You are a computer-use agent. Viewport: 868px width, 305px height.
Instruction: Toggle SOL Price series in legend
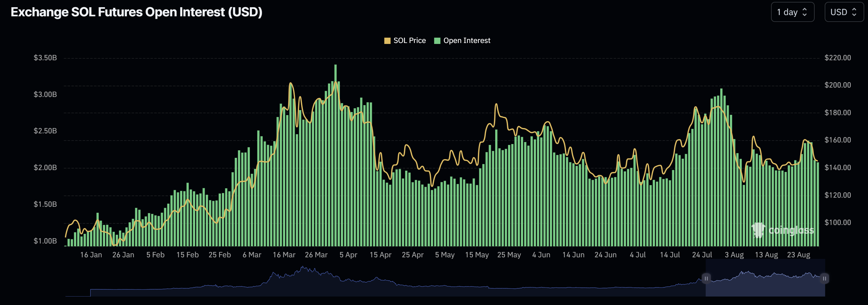pyautogui.click(x=405, y=40)
